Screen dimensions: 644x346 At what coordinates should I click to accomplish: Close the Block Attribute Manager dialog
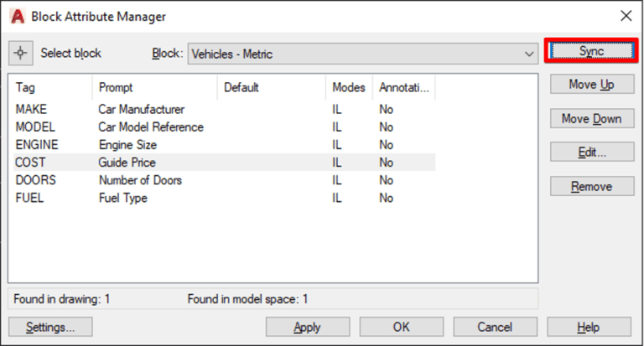click(626, 16)
